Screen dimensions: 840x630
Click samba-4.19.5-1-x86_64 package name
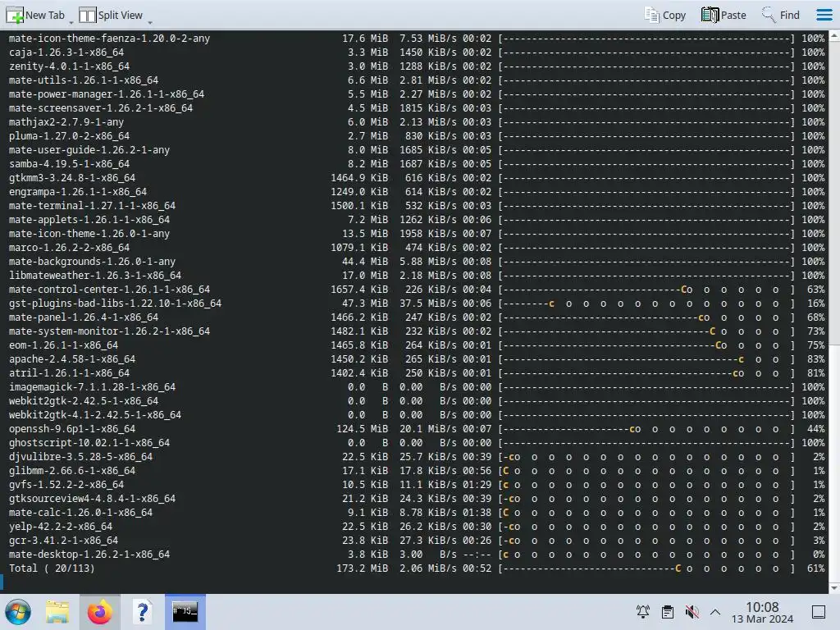pyautogui.click(x=69, y=164)
